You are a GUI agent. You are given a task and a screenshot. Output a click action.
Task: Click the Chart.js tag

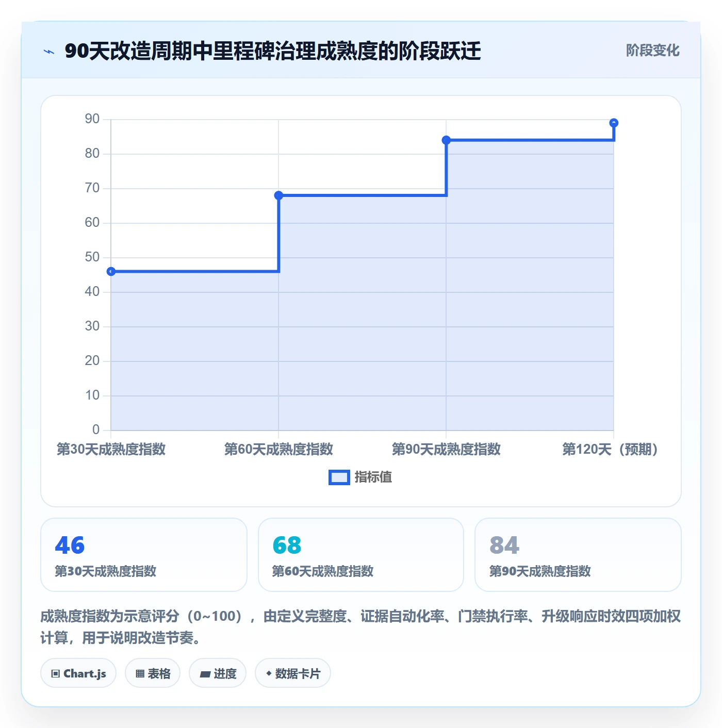tap(78, 673)
